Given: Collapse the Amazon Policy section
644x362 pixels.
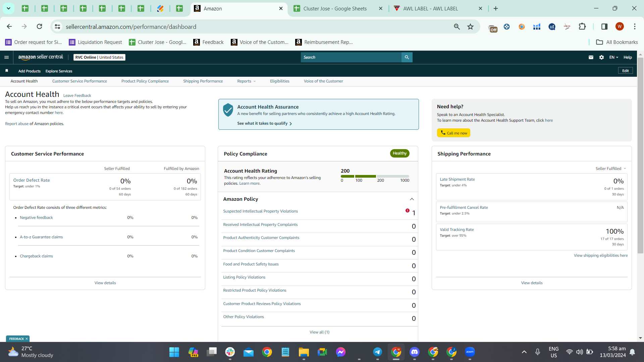Looking at the screenshot, I should pyautogui.click(x=412, y=199).
